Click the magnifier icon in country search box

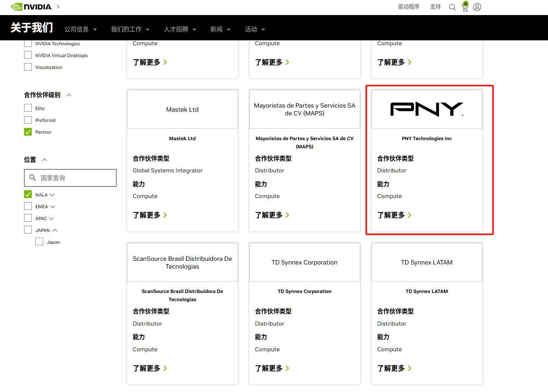pyautogui.click(x=33, y=178)
